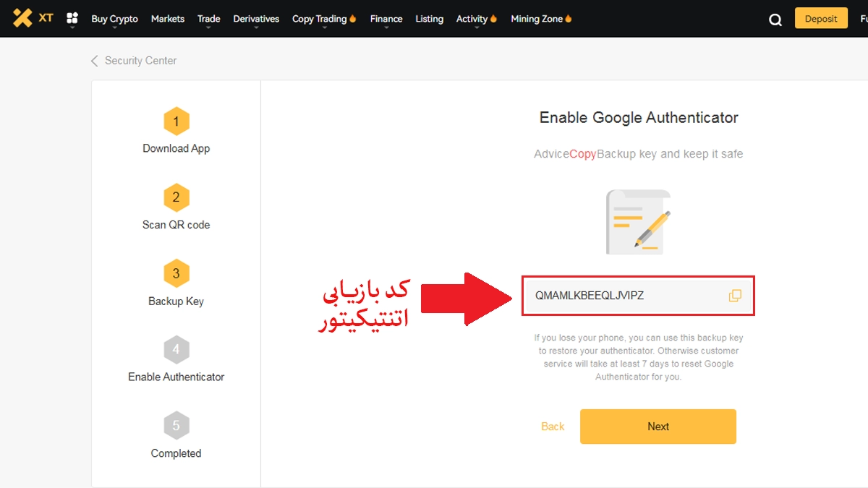Image resolution: width=868 pixels, height=488 pixels.
Task: Expand the Derivatives dropdown
Action: (x=256, y=19)
